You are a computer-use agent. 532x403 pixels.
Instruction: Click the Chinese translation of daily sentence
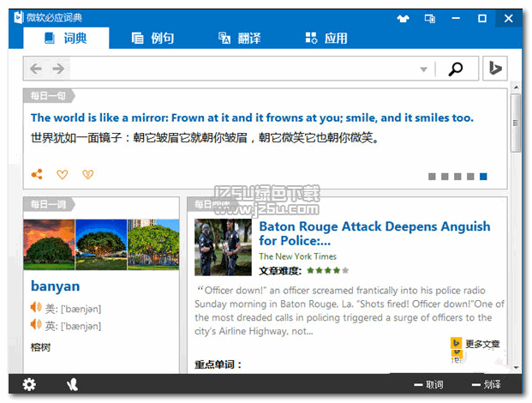point(205,138)
